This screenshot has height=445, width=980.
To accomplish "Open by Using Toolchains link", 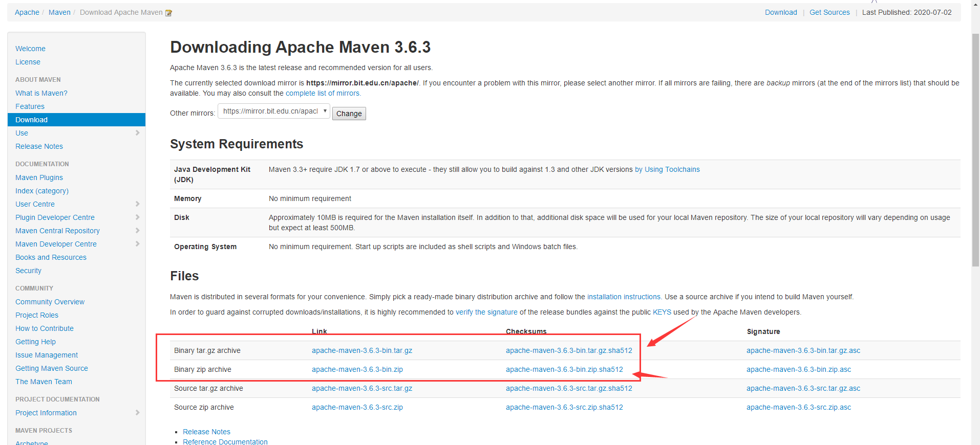I will coord(667,169).
